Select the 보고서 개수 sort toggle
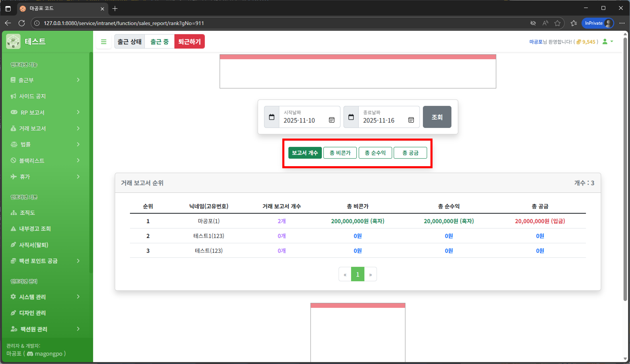This screenshot has width=630, height=364. click(x=305, y=153)
